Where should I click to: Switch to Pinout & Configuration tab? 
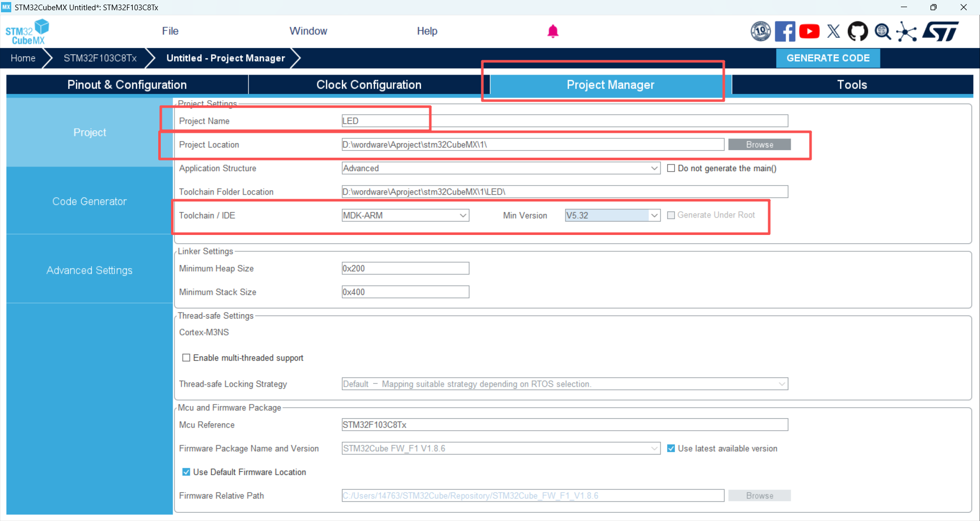pyautogui.click(x=127, y=85)
